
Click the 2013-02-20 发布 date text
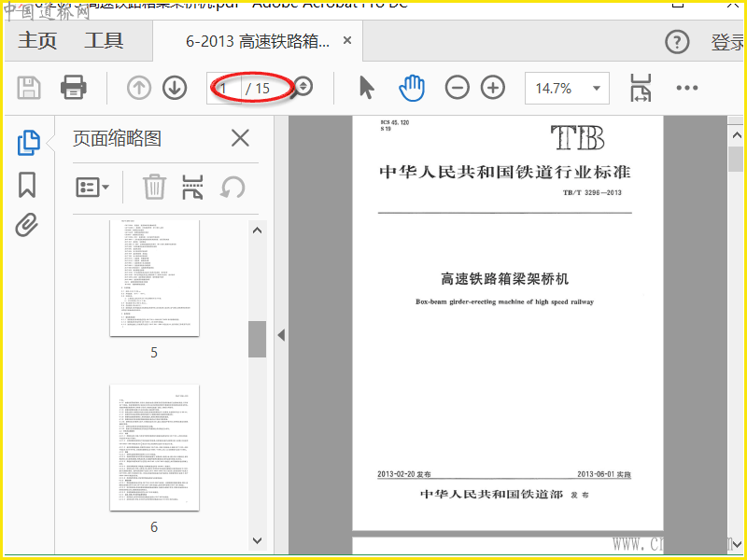(x=404, y=474)
